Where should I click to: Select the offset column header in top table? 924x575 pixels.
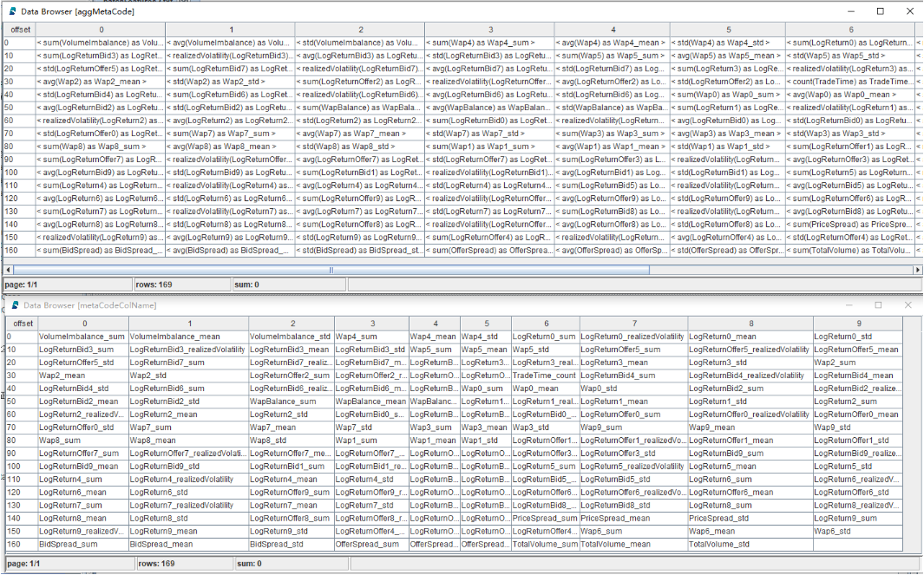(19, 29)
